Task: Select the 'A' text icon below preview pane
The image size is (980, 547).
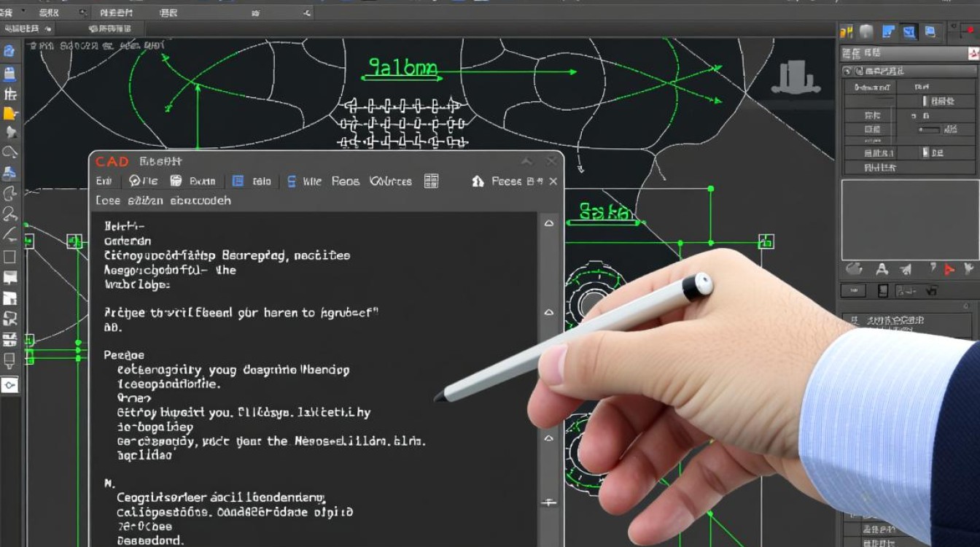Action: (x=882, y=269)
